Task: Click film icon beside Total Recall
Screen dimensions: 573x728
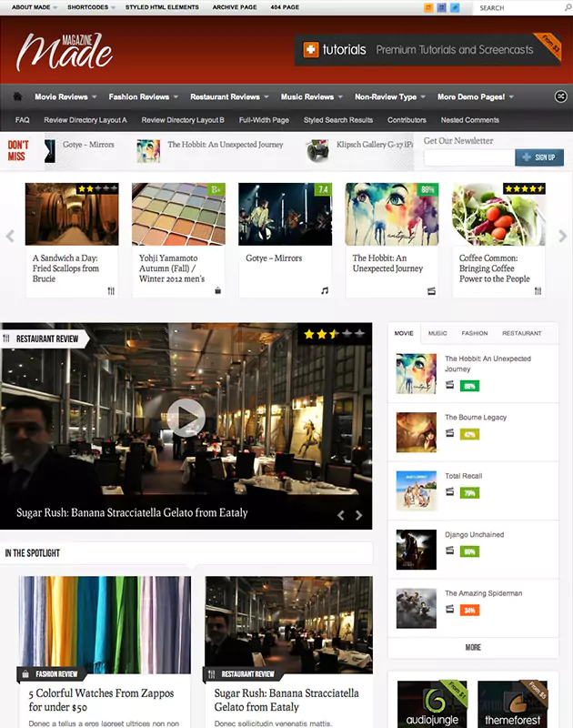Action: pyautogui.click(x=449, y=491)
